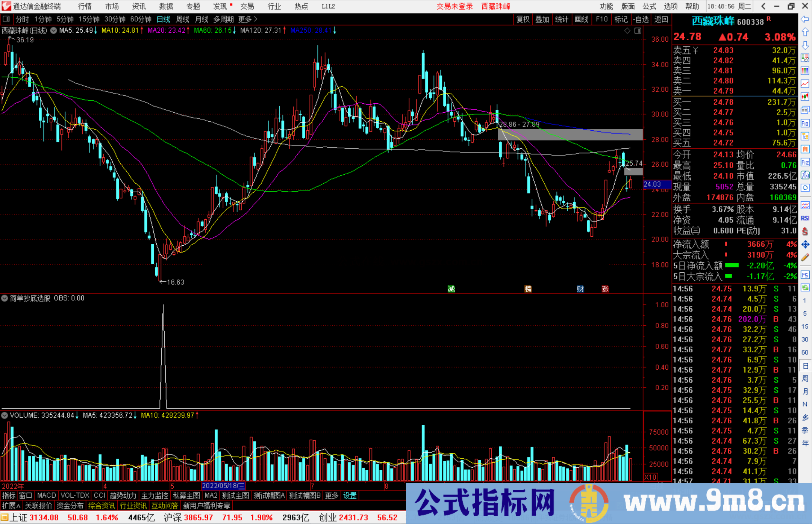The width and height of the screenshot is (812, 524).
Task: Toggle the 复权 button in chart toolbar
Action: tap(523, 19)
